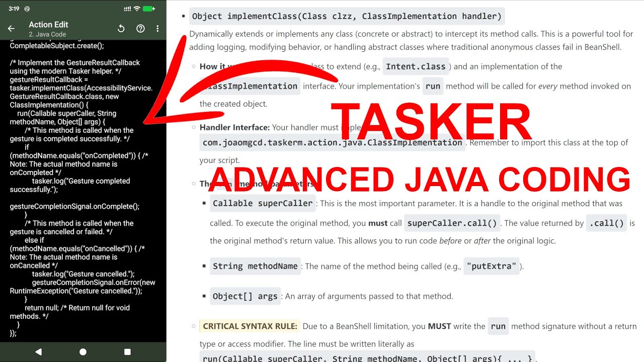Tap the back arrow in Action Edit
This screenshot has width=644, height=362.
click(x=11, y=29)
